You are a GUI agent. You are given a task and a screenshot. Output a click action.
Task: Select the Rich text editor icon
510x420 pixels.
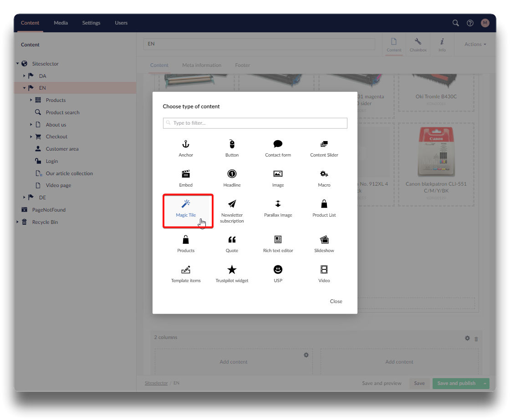(278, 240)
